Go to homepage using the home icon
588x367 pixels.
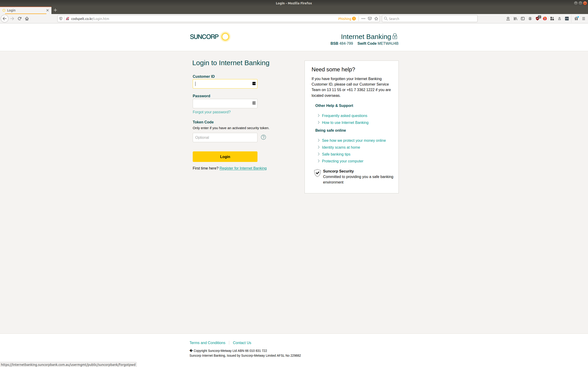tap(27, 18)
